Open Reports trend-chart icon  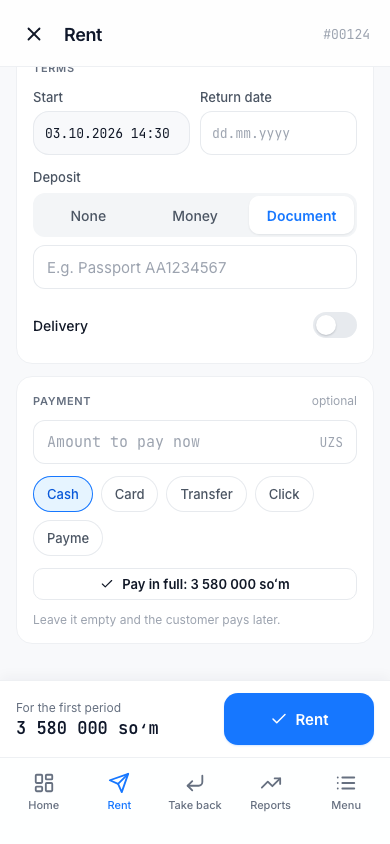pyautogui.click(x=271, y=783)
